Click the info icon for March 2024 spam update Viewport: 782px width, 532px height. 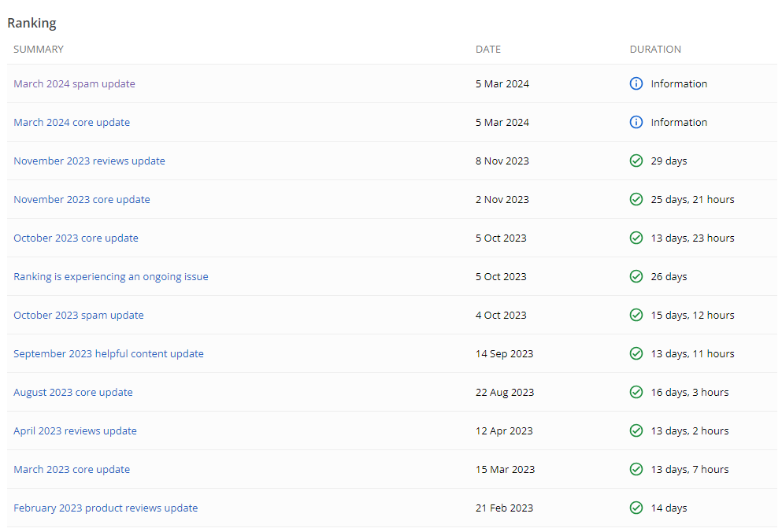[x=636, y=83]
